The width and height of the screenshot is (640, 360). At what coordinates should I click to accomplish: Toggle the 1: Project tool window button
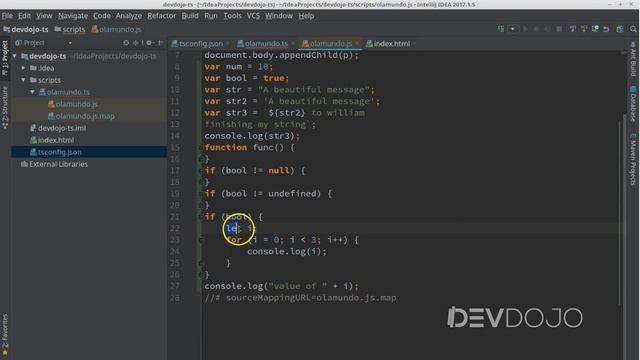click(x=5, y=58)
